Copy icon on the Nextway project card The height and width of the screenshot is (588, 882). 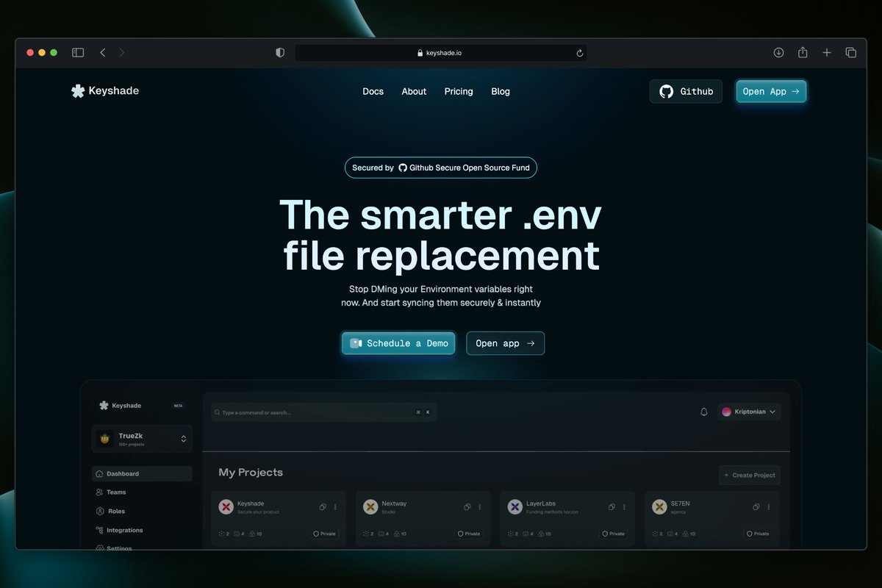click(467, 507)
